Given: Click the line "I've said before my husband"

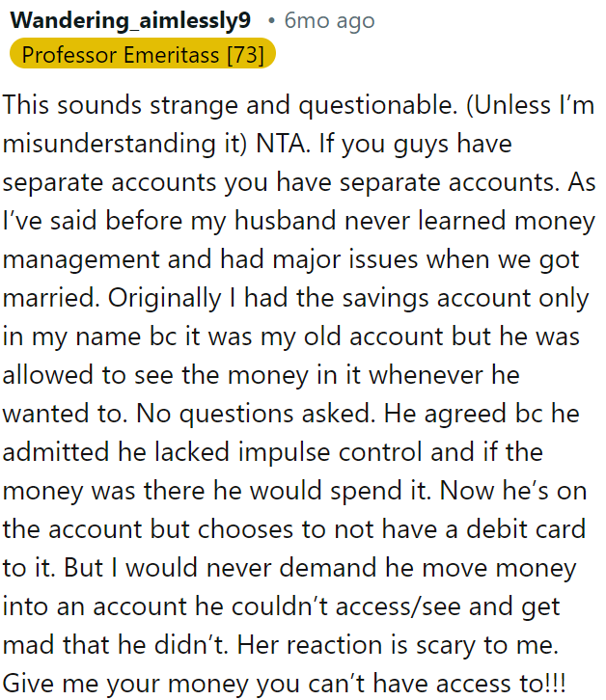Looking at the screenshot, I should point(298,221).
